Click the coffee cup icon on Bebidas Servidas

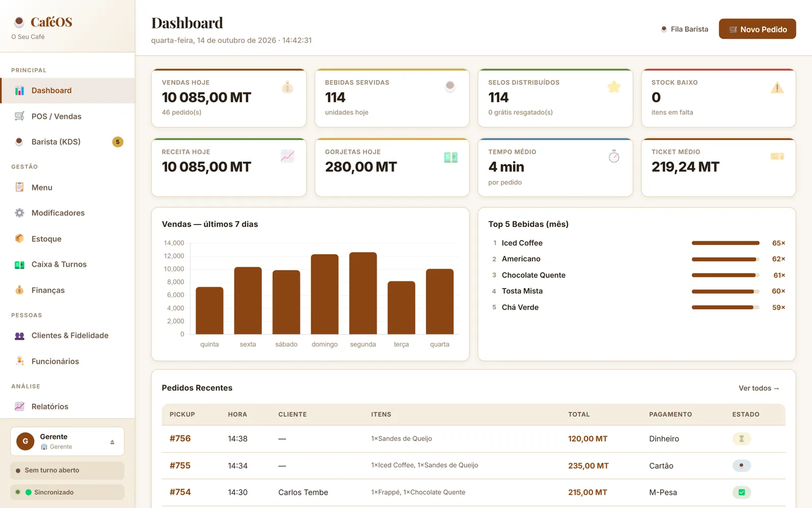point(450,86)
